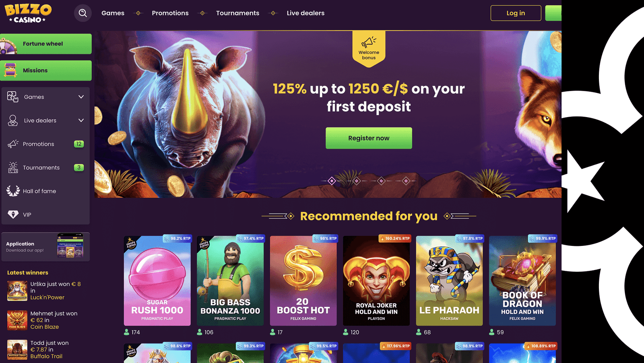
Task: Expand the Live dealers sidebar section
Action: tap(45, 120)
